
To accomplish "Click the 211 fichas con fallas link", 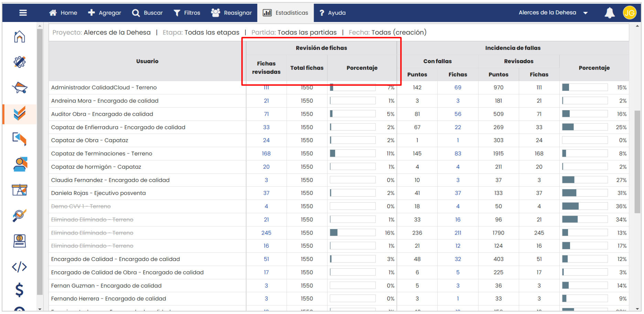I will (458, 233).
